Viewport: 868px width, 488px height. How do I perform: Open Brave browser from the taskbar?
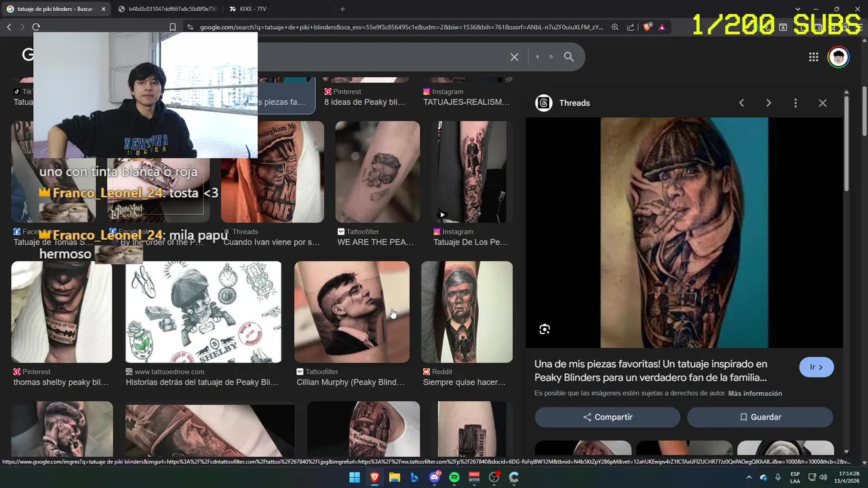[x=374, y=477]
